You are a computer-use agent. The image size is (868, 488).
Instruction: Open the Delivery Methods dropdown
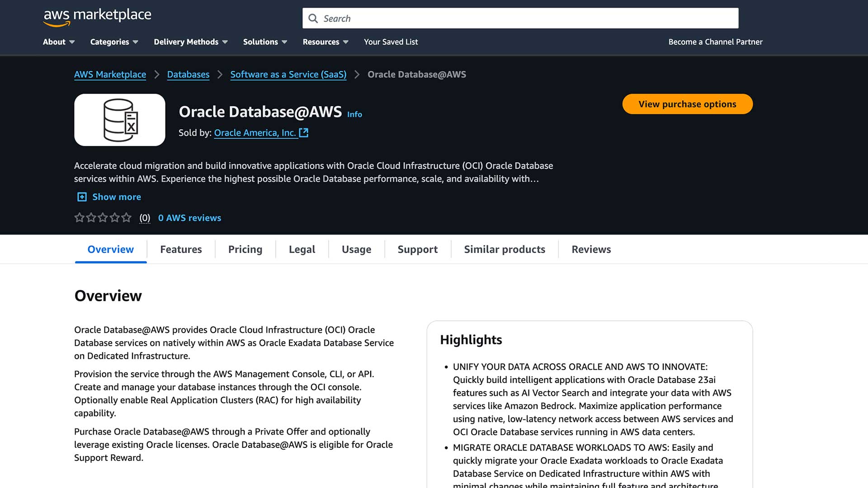[190, 42]
